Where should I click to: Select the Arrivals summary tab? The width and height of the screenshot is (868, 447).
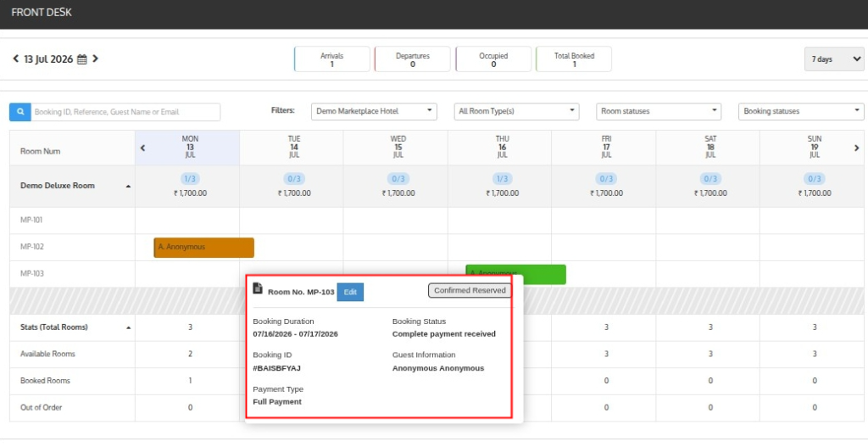click(x=332, y=59)
